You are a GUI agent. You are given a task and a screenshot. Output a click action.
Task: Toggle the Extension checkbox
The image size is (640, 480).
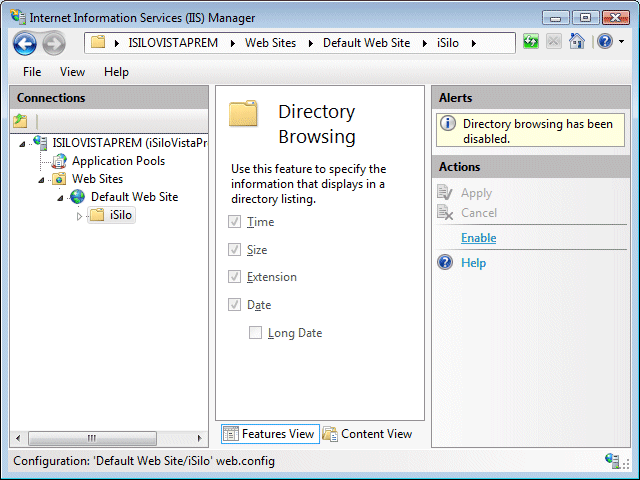click(235, 277)
